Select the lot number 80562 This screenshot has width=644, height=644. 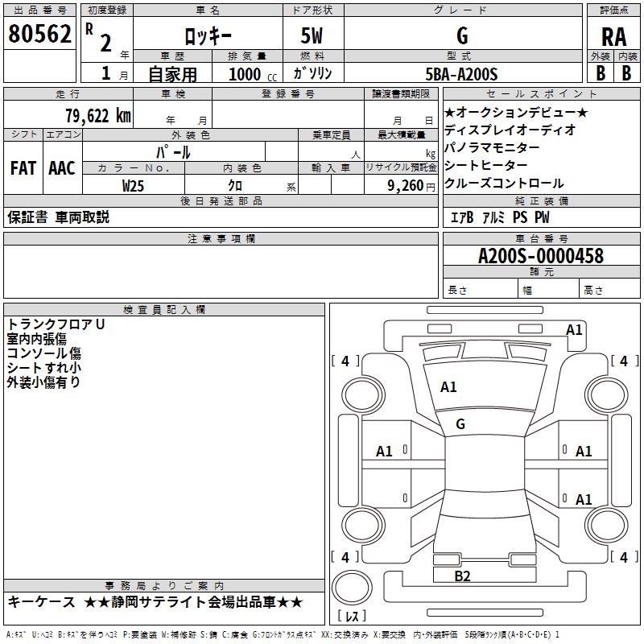(x=39, y=35)
